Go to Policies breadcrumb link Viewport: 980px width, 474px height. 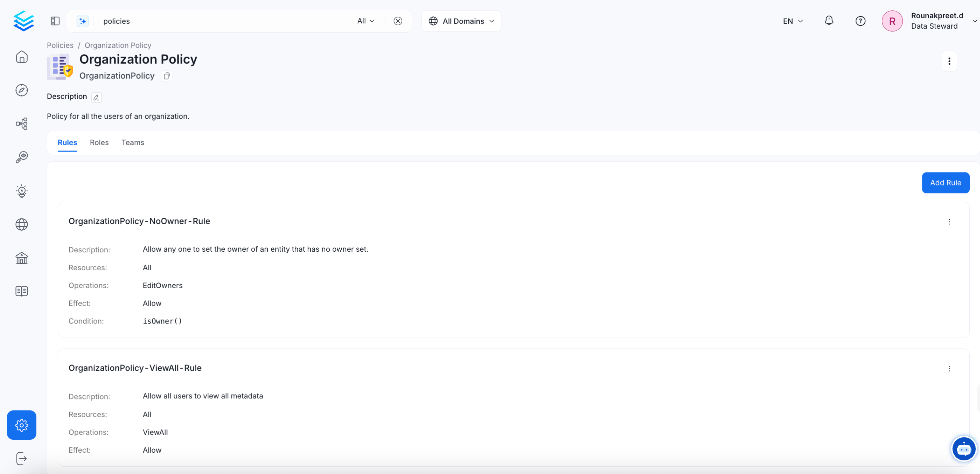point(60,45)
